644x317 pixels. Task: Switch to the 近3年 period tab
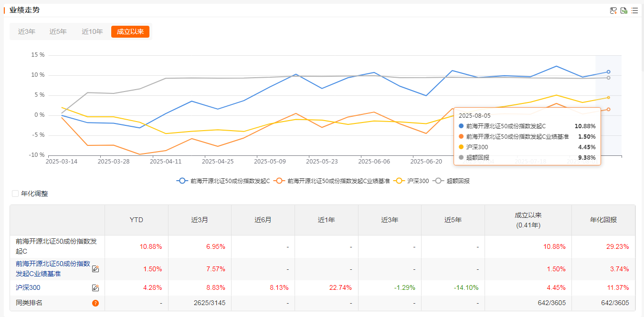point(27,31)
